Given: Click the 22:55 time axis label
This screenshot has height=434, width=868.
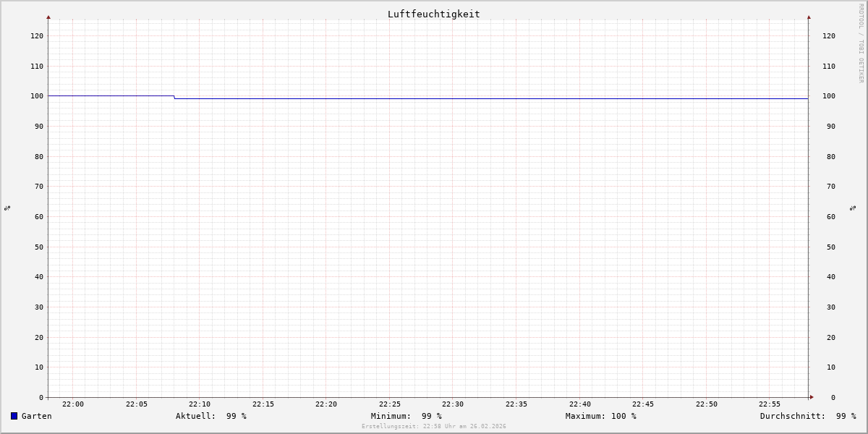Looking at the screenshot, I should pyautogui.click(x=770, y=404).
